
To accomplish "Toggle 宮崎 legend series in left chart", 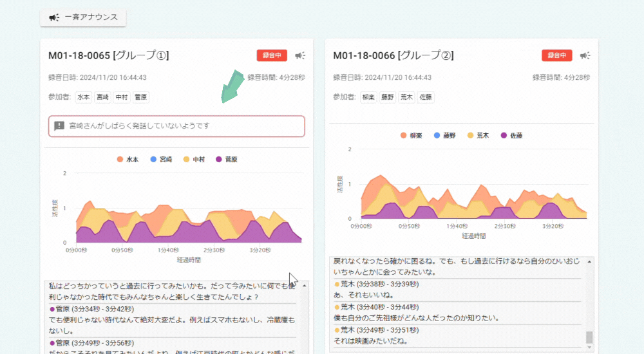I will pyautogui.click(x=162, y=159).
